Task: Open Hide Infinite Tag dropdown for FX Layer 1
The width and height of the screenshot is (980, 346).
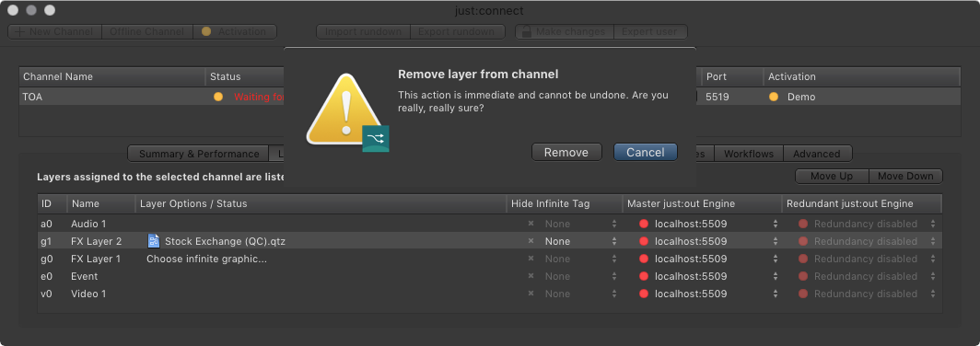Action: pyautogui.click(x=580, y=259)
